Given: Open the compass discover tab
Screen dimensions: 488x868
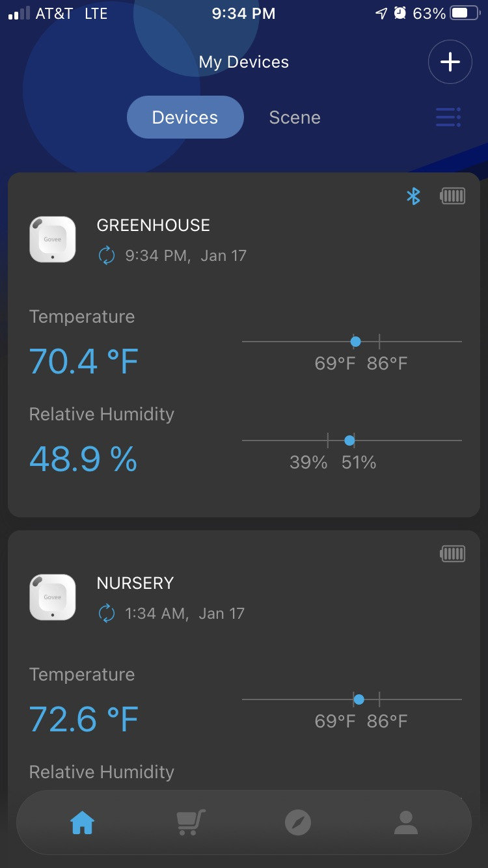Looking at the screenshot, I should point(298,823).
